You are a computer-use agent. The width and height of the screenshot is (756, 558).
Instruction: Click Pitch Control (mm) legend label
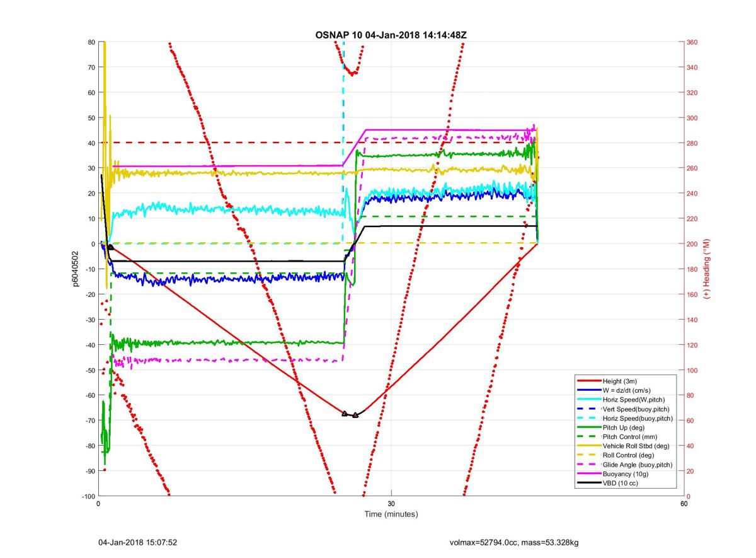630,436
